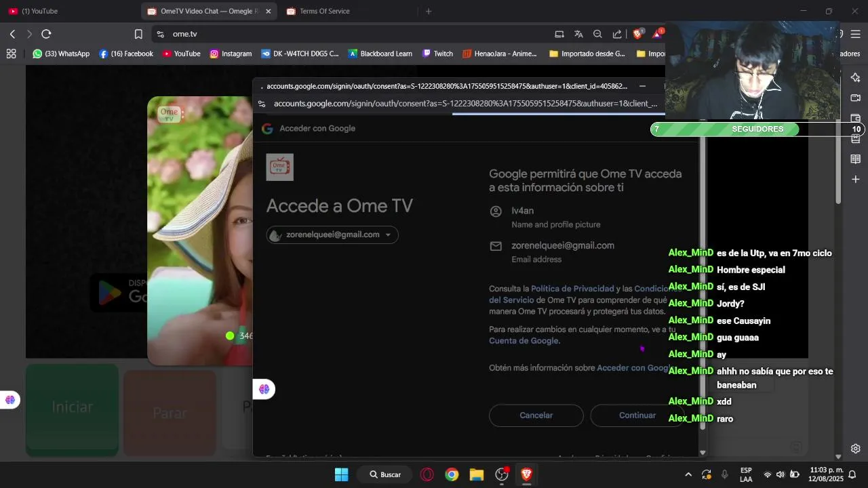Close the OmeTV Video Chat tab

click(269, 12)
